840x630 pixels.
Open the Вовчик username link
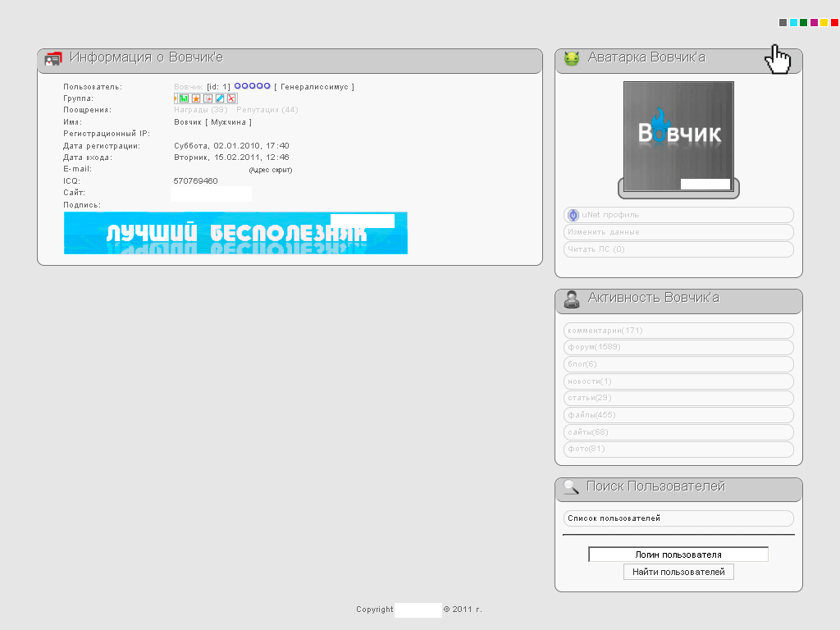189,87
